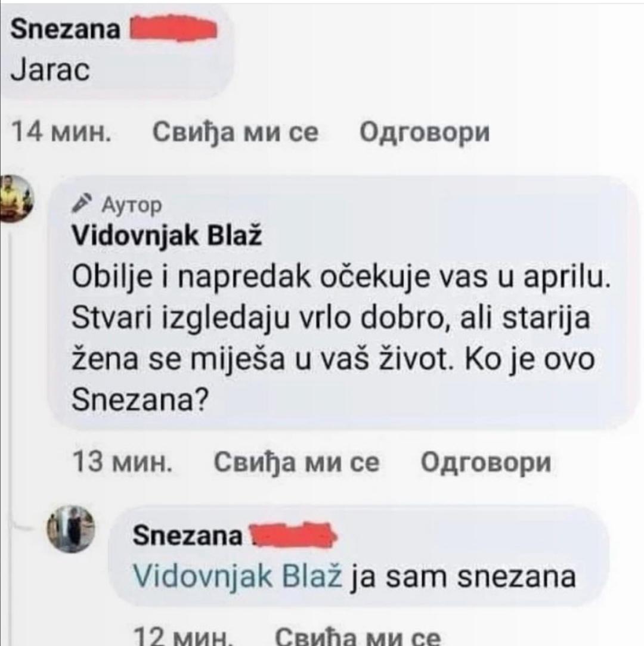The height and width of the screenshot is (646, 644).
Task: Open Snezana's name on top comment
Action: pos(65,29)
